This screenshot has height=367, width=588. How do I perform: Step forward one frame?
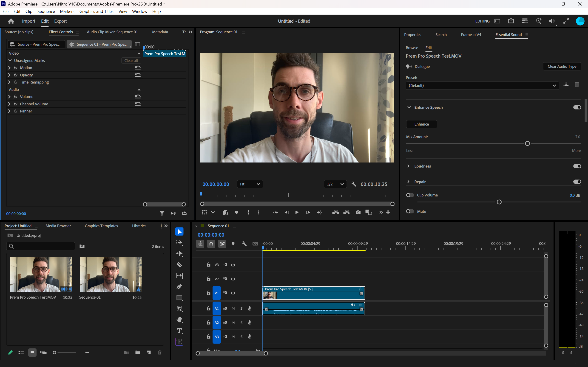308,212
